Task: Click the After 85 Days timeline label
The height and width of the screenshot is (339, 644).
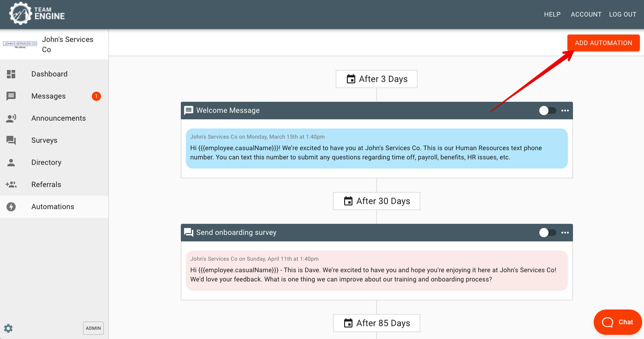Action: pyautogui.click(x=377, y=323)
